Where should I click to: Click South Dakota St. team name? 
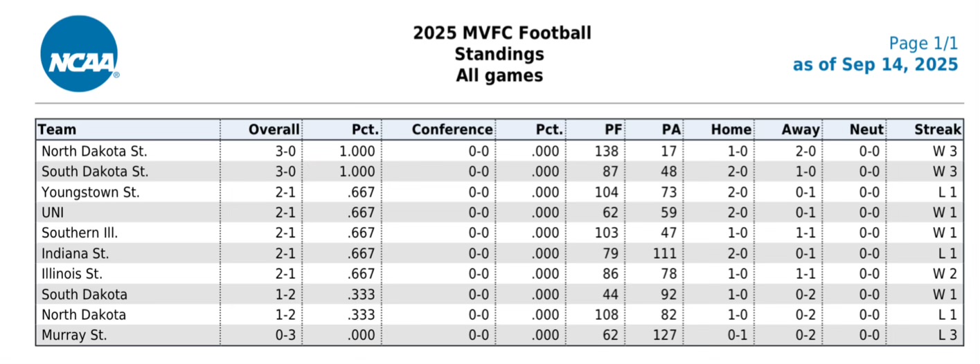coord(95,172)
